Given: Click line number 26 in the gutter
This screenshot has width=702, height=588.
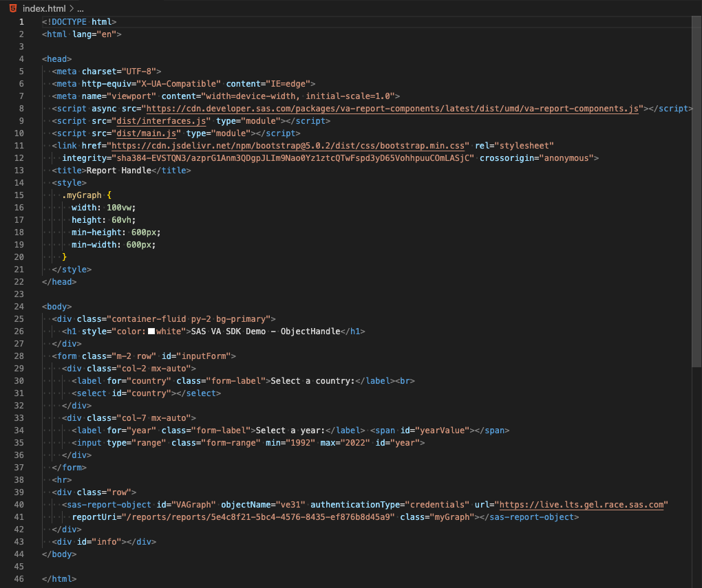Looking at the screenshot, I should [x=19, y=331].
